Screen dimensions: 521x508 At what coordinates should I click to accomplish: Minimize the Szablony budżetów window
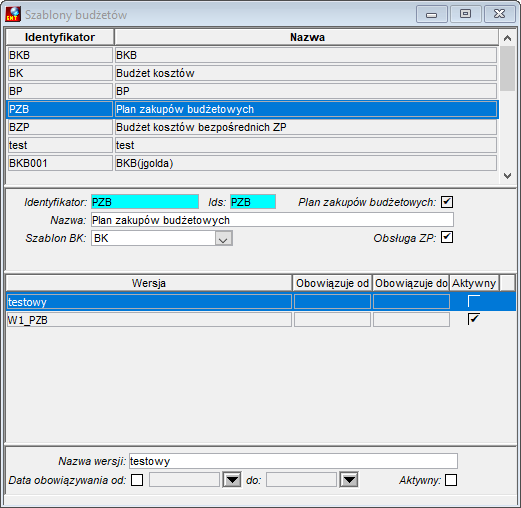432,14
